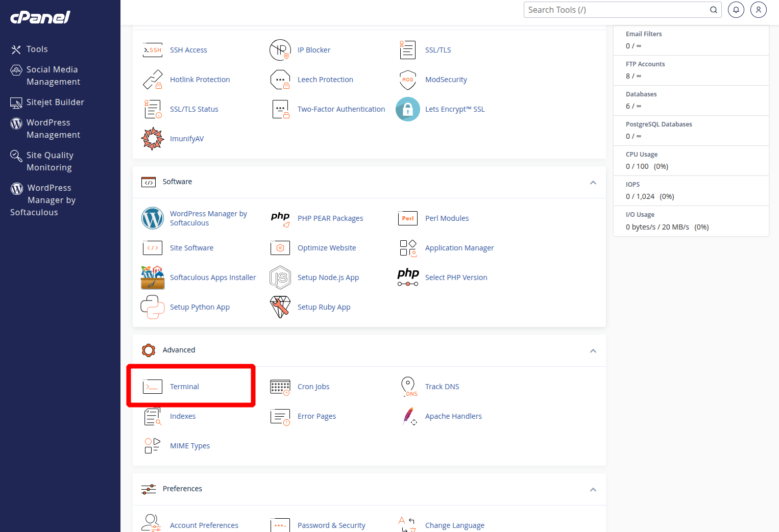Screen dimensions: 779x532
Task: Click the CPU Usage statistic
Action: 691,161
